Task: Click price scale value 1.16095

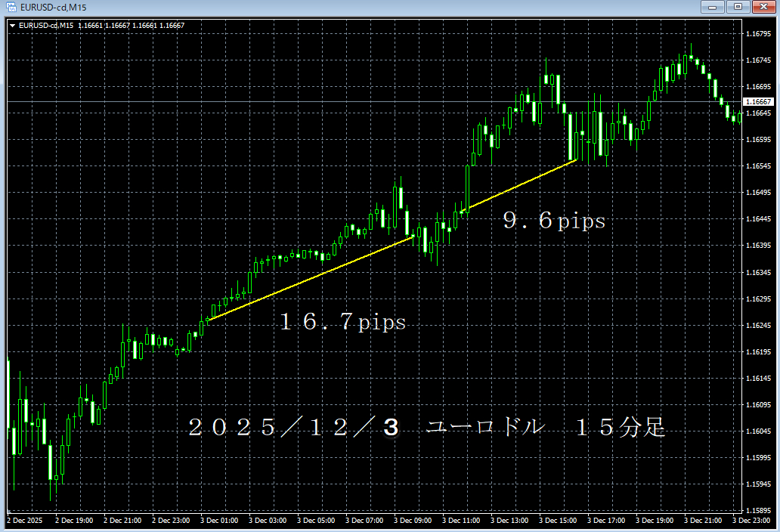Action: (758, 405)
